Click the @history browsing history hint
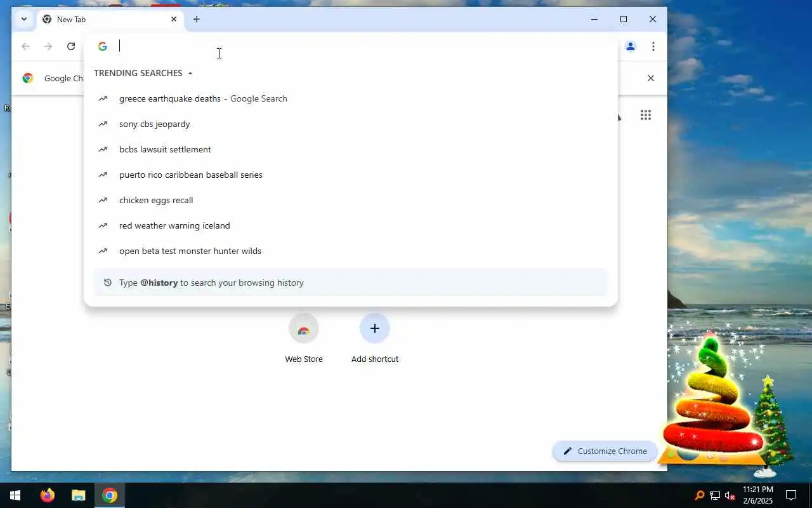 click(x=351, y=283)
